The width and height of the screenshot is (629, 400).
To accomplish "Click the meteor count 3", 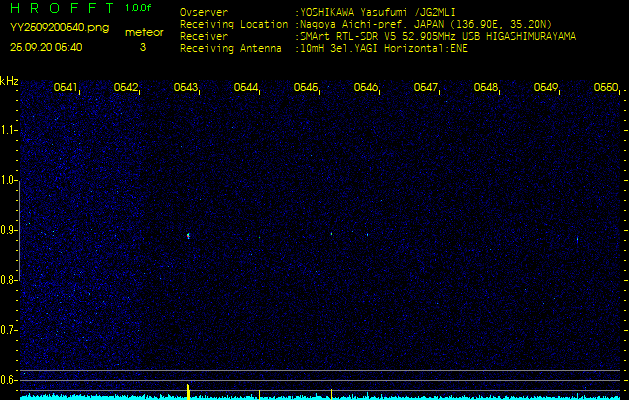I will click(143, 47).
